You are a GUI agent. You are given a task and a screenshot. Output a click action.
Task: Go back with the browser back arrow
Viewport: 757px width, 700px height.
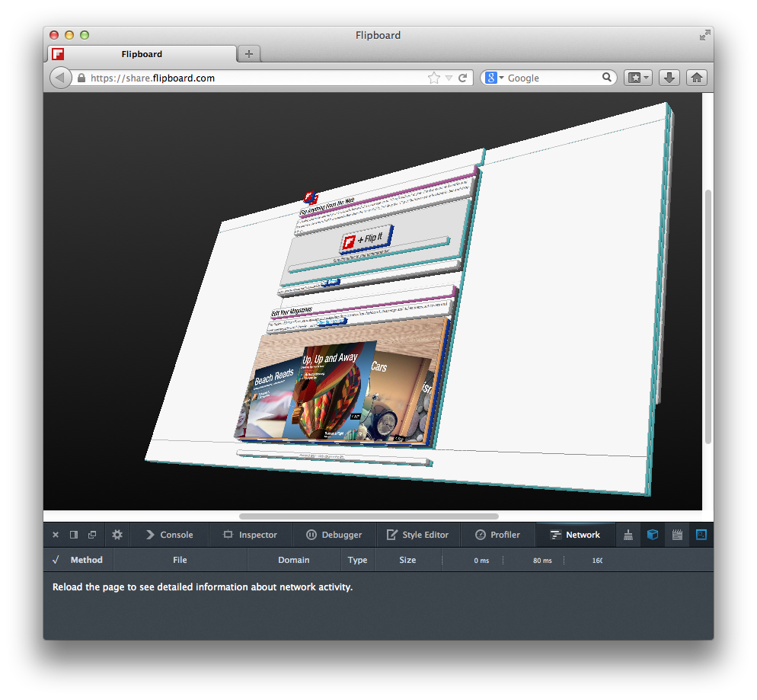pos(60,78)
